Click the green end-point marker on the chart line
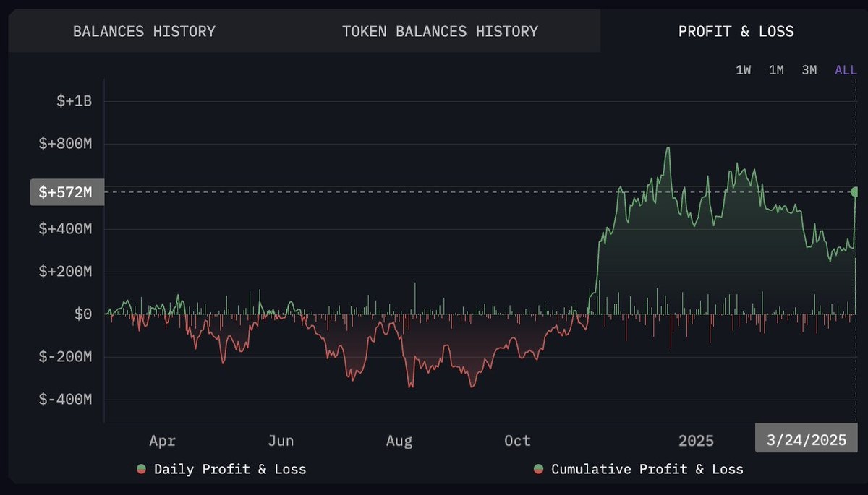The width and height of the screenshot is (868, 495). (x=856, y=191)
